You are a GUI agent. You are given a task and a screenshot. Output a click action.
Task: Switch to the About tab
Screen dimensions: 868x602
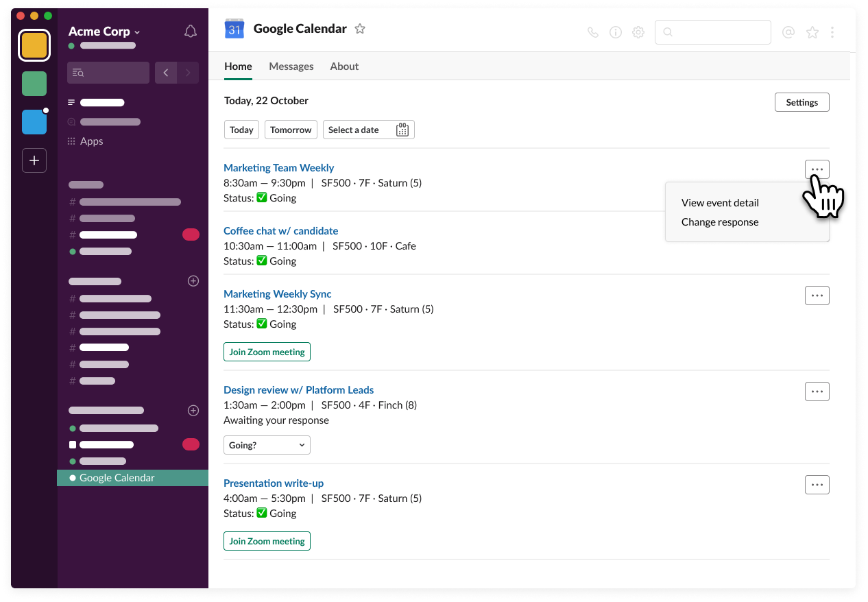point(344,67)
